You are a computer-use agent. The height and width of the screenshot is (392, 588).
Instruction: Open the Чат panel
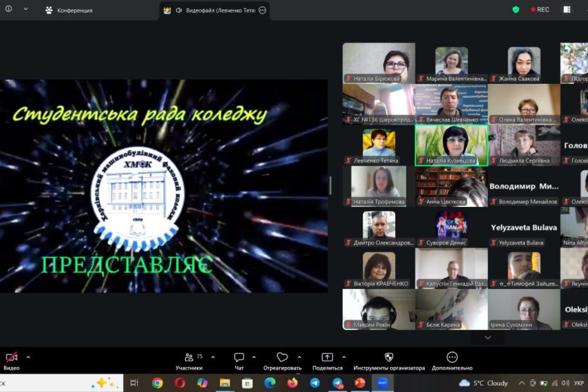pyautogui.click(x=239, y=361)
